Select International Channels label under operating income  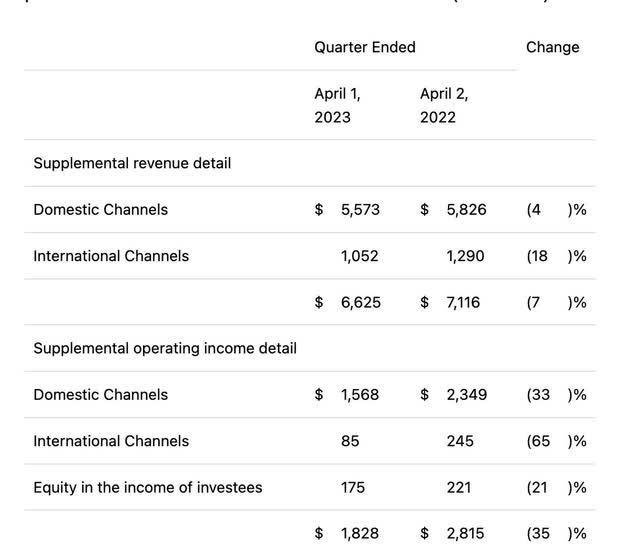111,441
